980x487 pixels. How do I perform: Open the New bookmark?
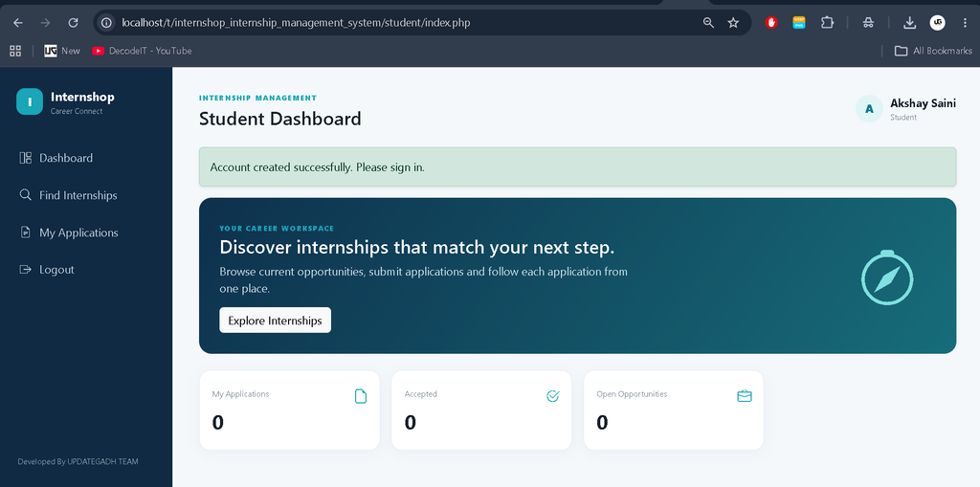point(62,51)
